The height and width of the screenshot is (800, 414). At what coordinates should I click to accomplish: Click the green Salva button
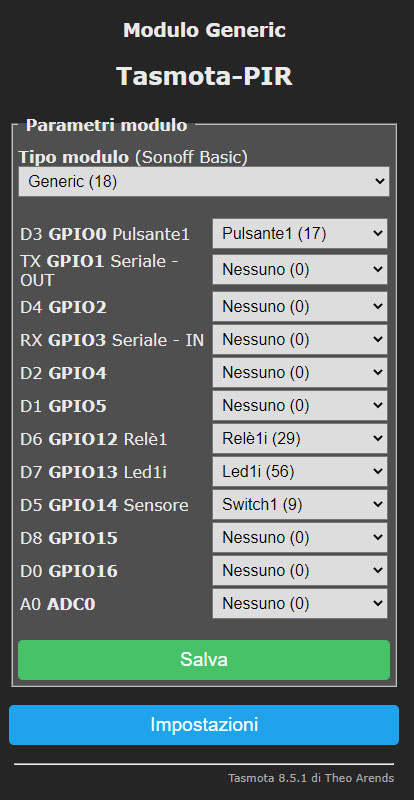204,660
